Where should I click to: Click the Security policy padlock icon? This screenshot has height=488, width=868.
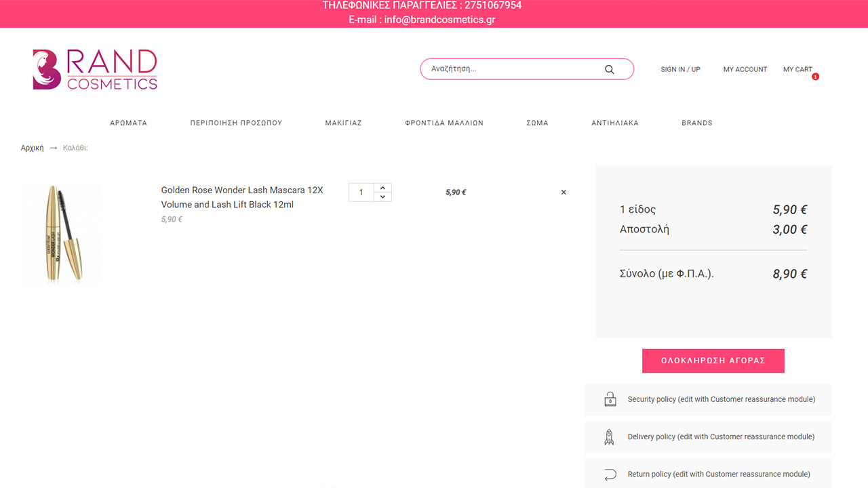point(610,399)
